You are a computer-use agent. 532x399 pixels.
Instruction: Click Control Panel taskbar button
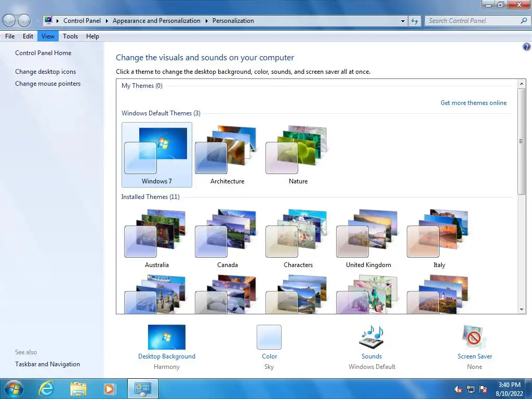click(142, 389)
